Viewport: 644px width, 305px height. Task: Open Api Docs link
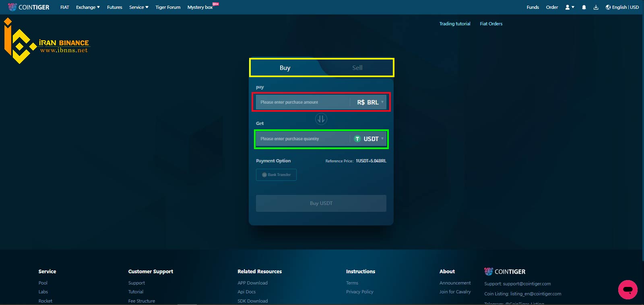tap(246, 292)
